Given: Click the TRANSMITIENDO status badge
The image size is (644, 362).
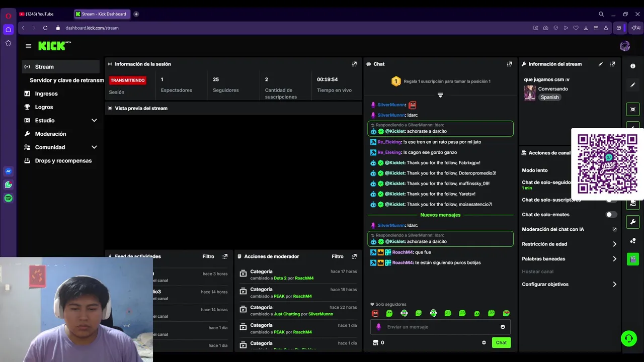Looking at the screenshot, I should coord(128,80).
